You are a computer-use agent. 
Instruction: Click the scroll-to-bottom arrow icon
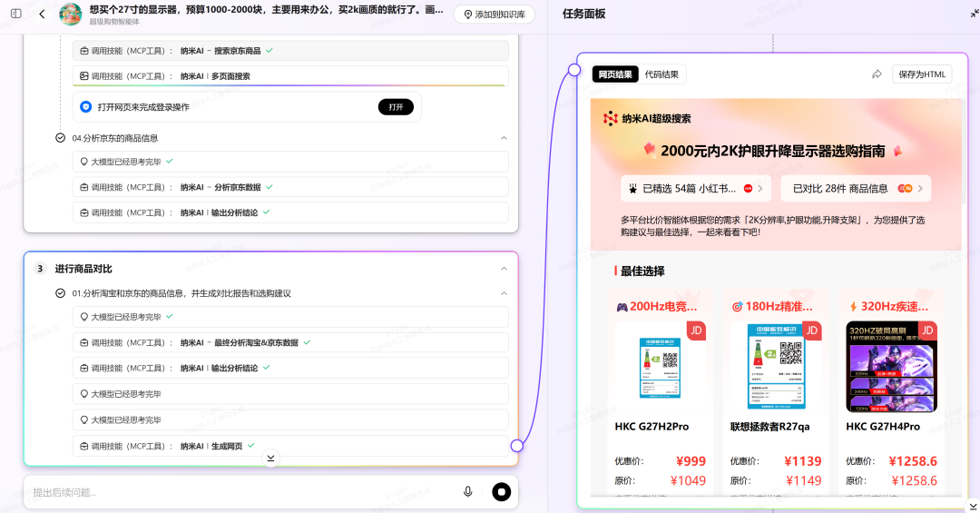tap(270, 459)
